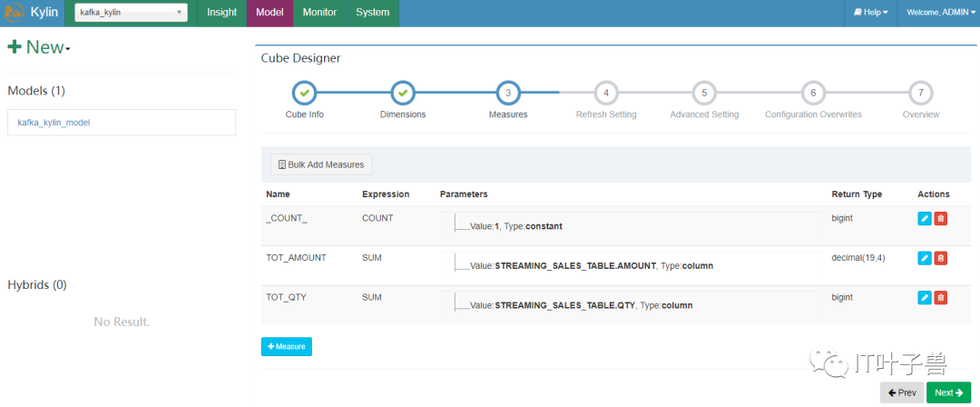The height and width of the screenshot is (407, 980).
Task: Switch to the Monitor tab
Action: click(319, 13)
